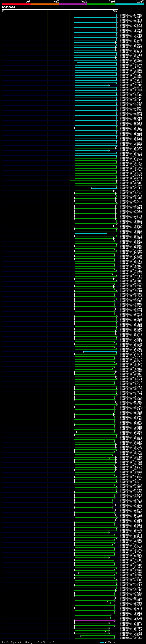Click the UniRef100_B6TWU3 label
Image resolution: width=146 pixels, height=644 pixels.
click(x=131, y=37)
